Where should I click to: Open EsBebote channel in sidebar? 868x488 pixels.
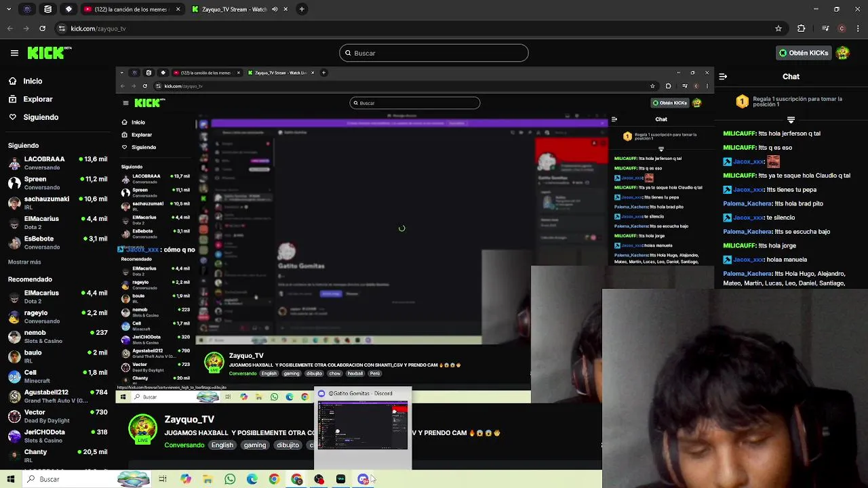coord(57,242)
